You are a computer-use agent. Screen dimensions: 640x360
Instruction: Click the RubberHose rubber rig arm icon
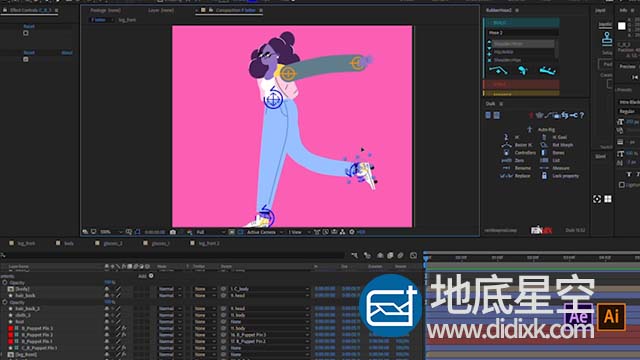coord(523,71)
